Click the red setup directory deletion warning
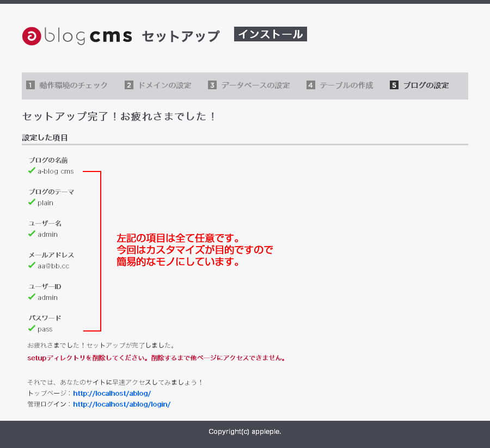The image size is (490, 448). (156, 358)
